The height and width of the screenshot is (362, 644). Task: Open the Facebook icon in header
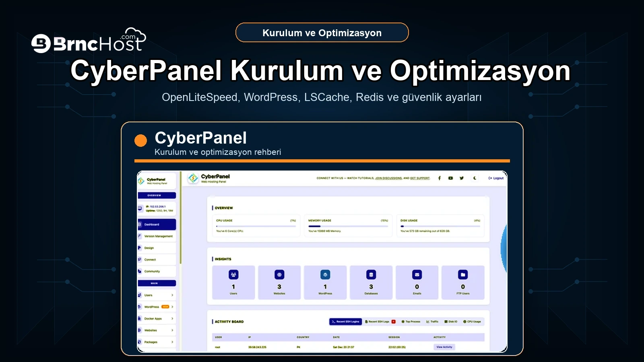(439, 178)
